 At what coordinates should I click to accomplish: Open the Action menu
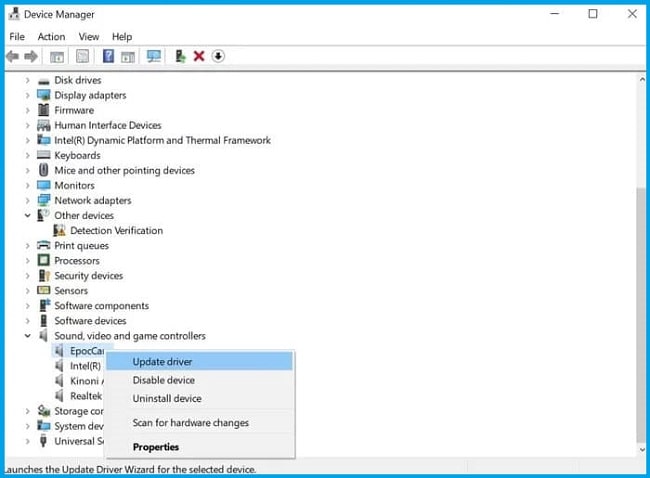coord(51,36)
